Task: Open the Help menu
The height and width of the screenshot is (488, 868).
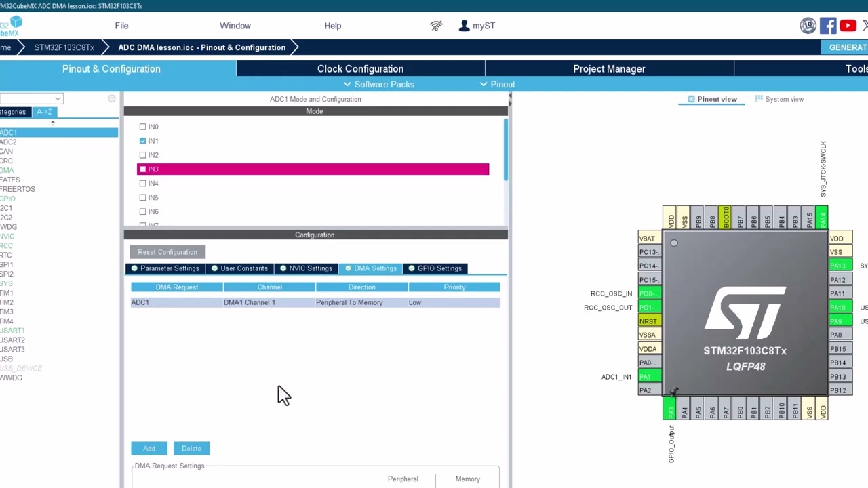Action: [332, 26]
